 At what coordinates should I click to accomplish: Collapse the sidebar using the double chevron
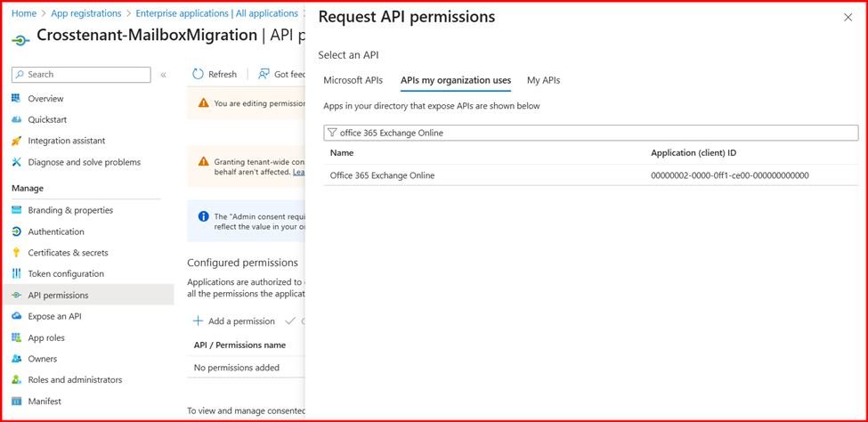(164, 75)
